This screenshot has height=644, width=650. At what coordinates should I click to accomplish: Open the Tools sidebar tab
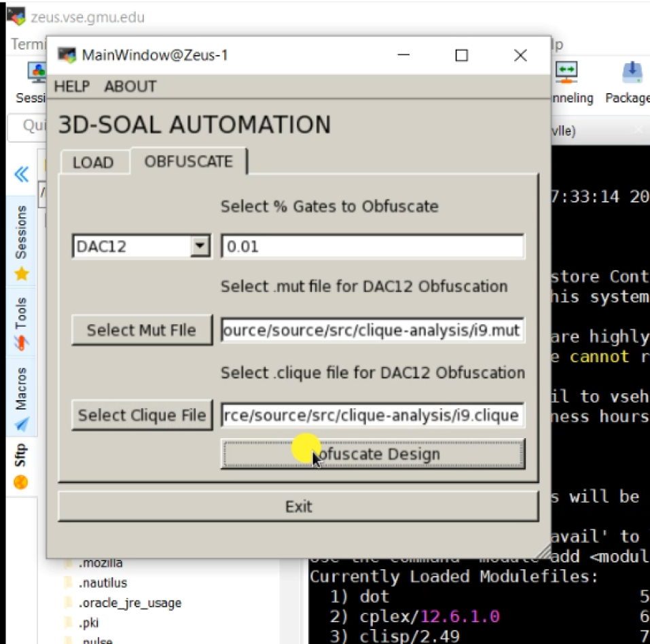(21, 323)
